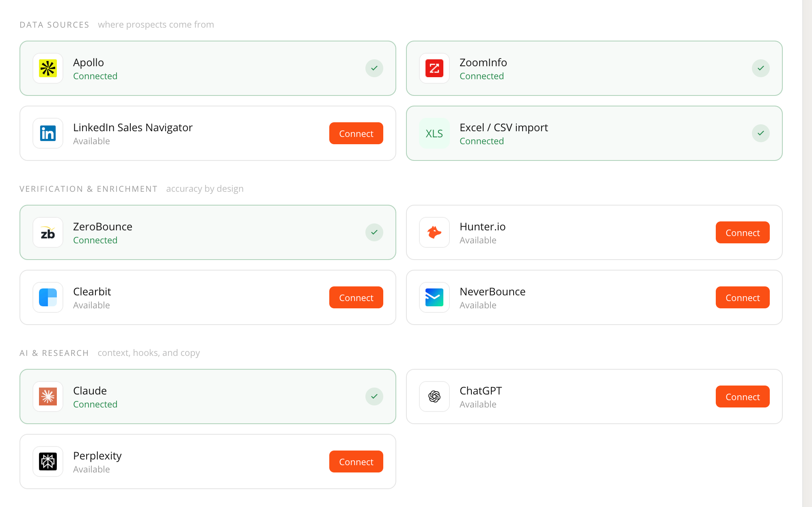The width and height of the screenshot is (812, 507).
Task: Click the Claude starburst logo icon
Action: (48, 396)
